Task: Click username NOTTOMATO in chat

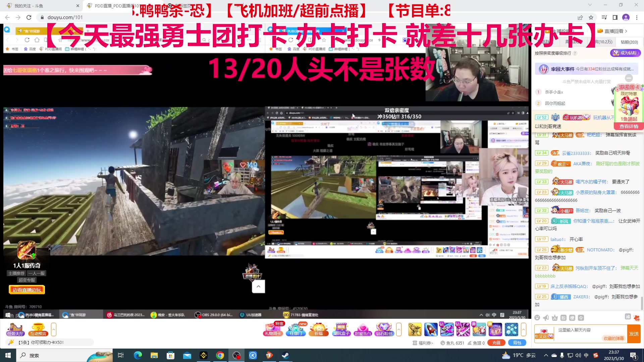Action: click(x=600, y=250)
